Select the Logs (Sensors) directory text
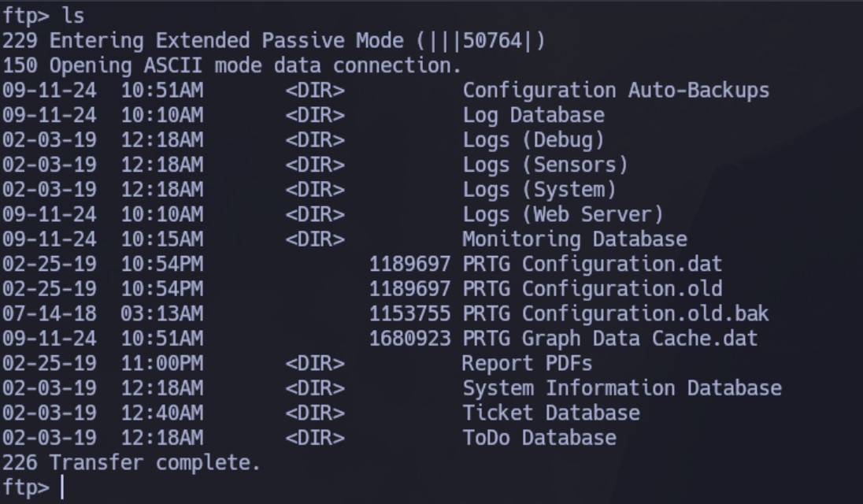This screenshot has width=863, height=504. coord(545,165)
